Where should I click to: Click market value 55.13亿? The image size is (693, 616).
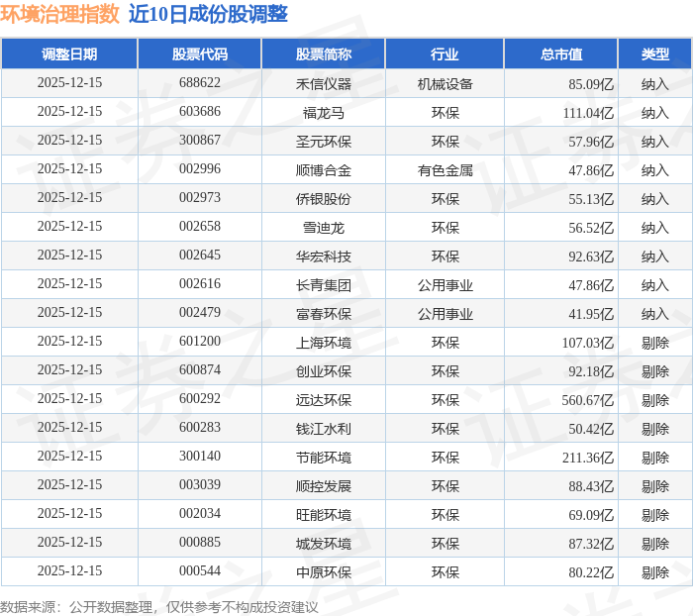(x=591, y=198)
